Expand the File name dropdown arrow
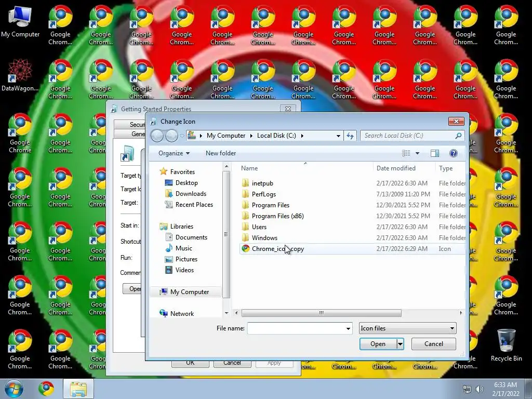The height and width of the screenshot is (399, 532). (x=348, y=328)
